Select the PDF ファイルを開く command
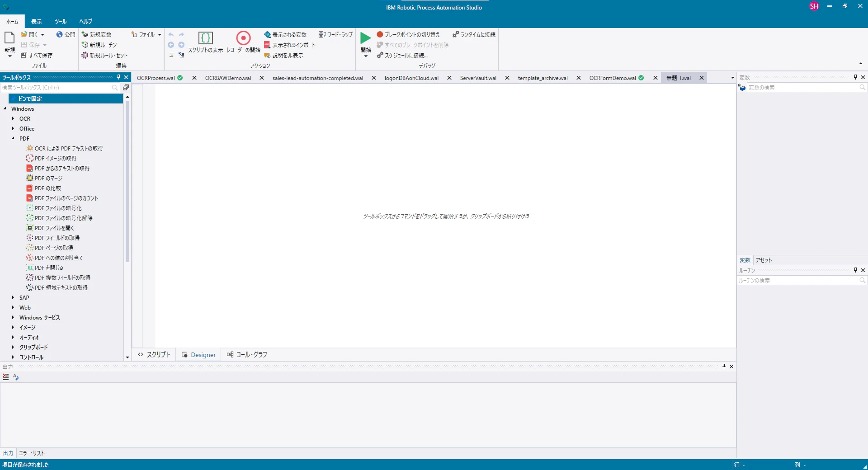The height and width of the screenshot is (470, 868). point(50,228)
